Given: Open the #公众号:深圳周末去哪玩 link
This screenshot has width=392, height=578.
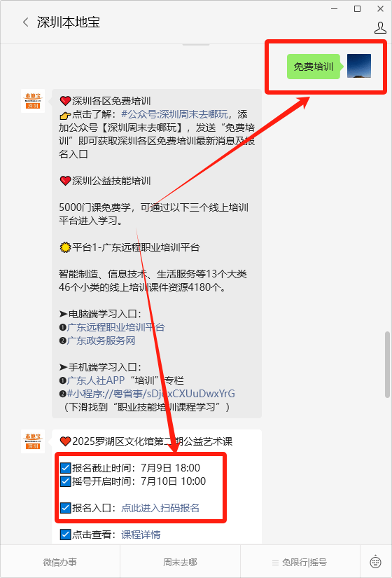Looking at the screenshot, I should pos(174,114).
